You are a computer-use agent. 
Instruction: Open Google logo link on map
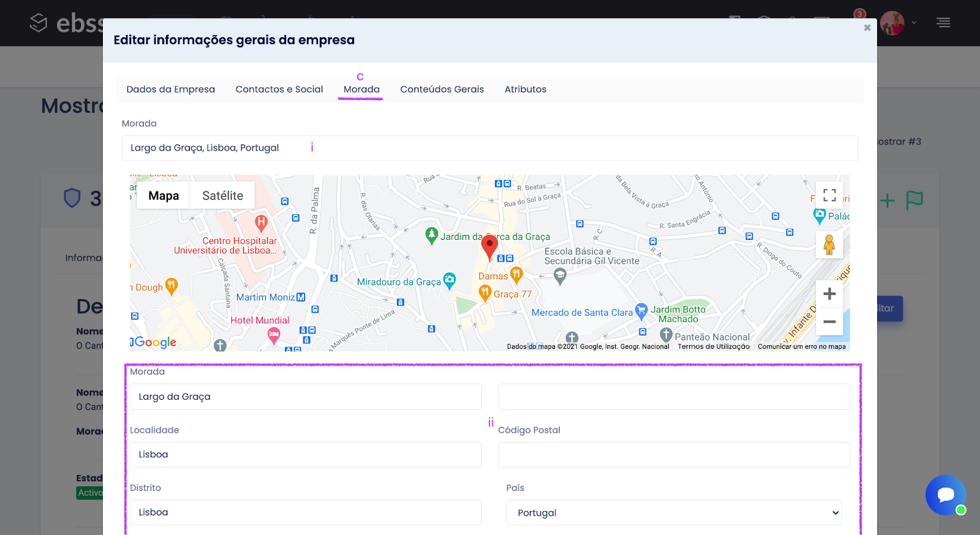(155, 342)
